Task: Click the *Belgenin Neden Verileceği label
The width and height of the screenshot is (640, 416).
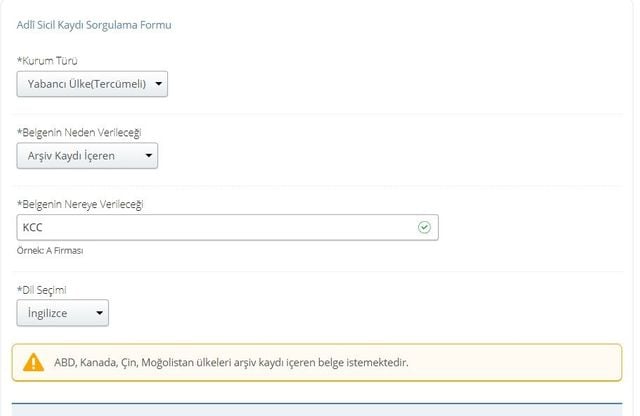Action: 79,133
